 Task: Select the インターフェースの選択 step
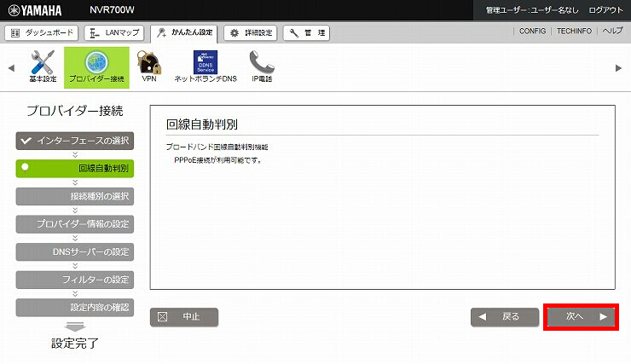pos(75,141)
